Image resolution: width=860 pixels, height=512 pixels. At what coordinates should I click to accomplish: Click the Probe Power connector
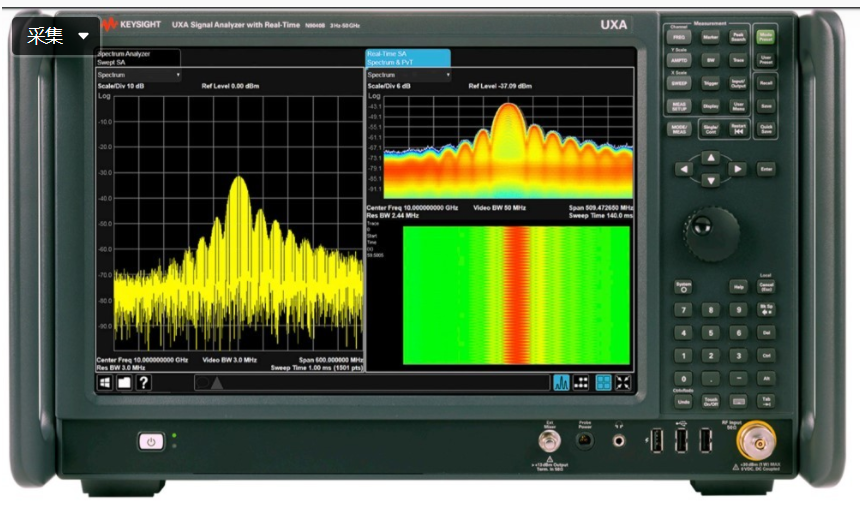coord(585,441)
